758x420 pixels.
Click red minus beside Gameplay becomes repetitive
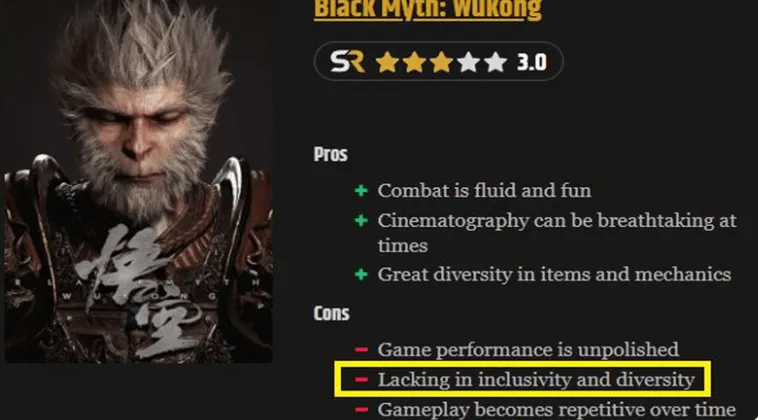coord(361,410)
